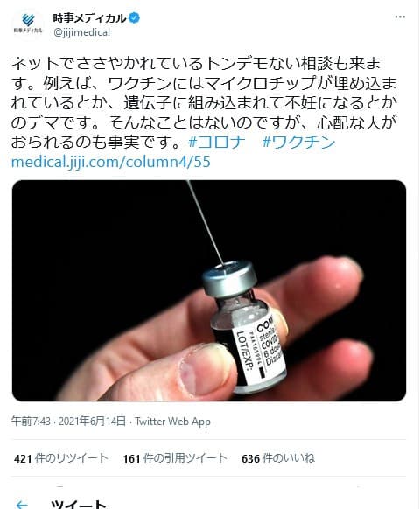View the 421 件のリツイート list

point(61,458)
